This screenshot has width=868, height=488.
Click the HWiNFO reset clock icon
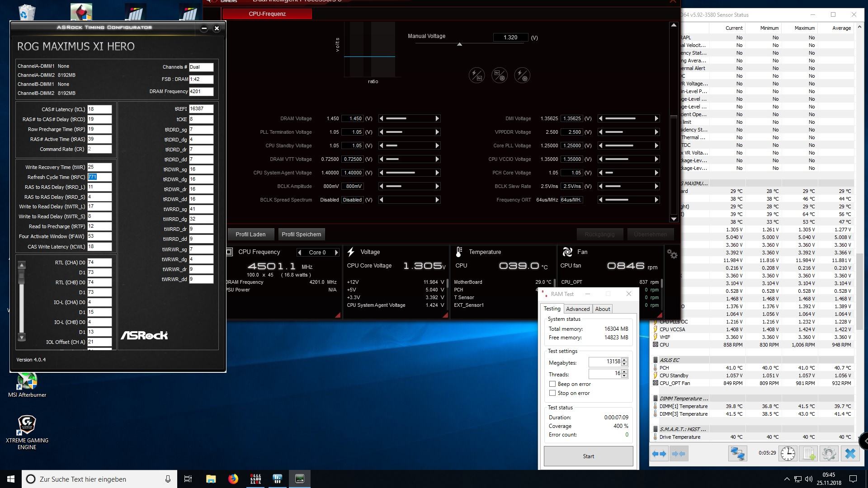788,453
